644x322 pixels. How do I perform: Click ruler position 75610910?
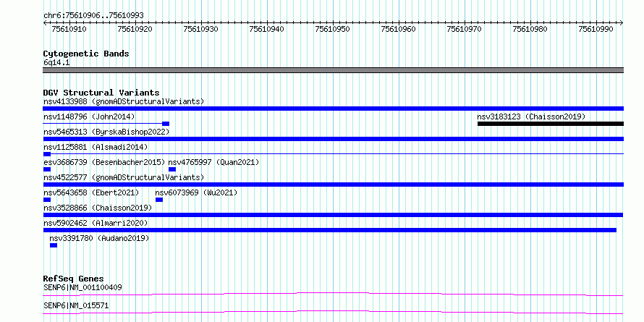click(x=69, y=29)
